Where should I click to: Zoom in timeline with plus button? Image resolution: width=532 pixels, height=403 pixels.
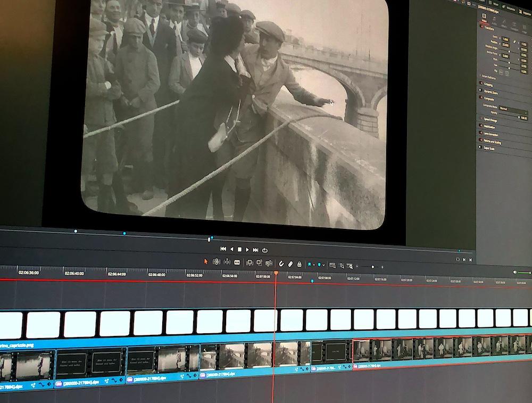[x=383, y=267]
